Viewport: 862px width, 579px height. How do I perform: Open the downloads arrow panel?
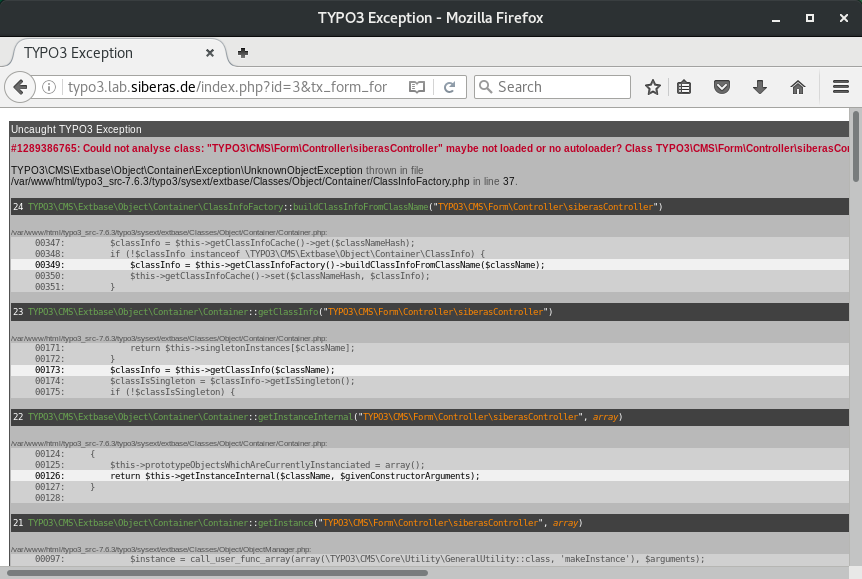[760, 87]
